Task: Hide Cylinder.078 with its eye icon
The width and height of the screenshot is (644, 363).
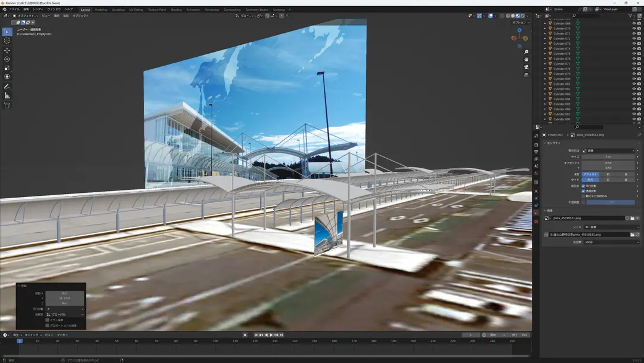Action: pyautogui.click(x=634, y=69)
